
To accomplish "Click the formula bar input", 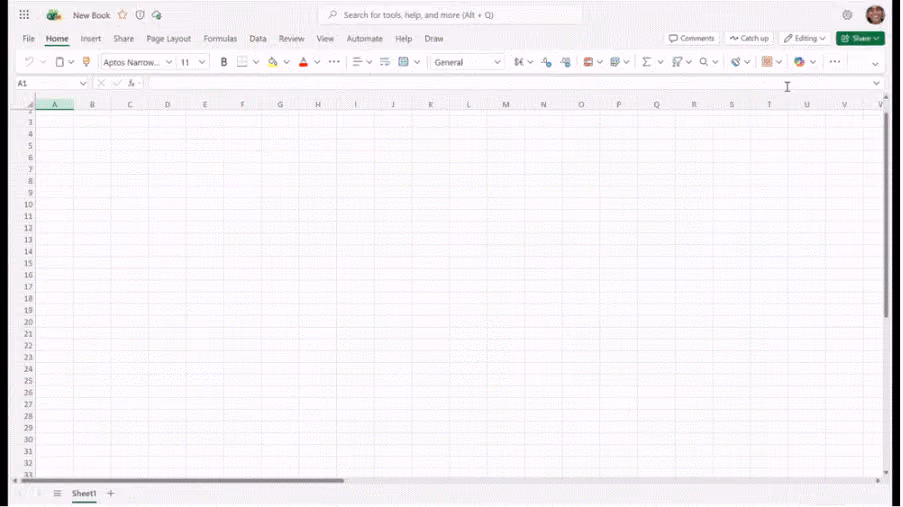I will click(x=509, y=84).
